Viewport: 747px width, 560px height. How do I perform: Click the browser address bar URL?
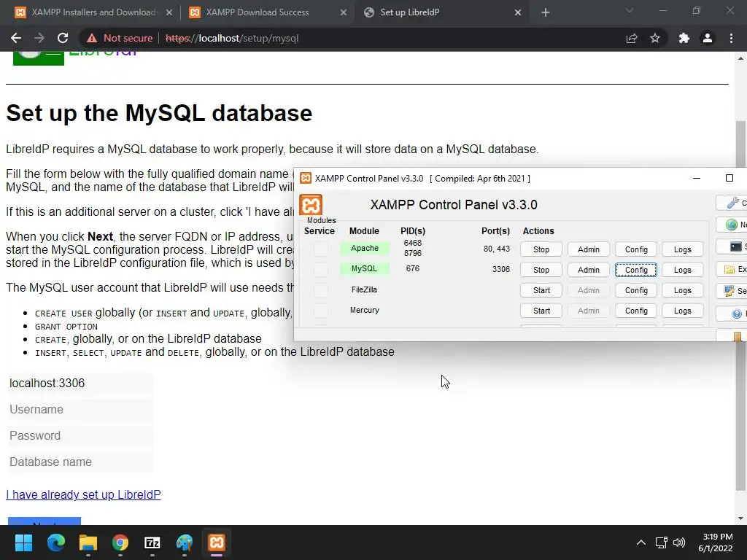click(x=232, y=38)
